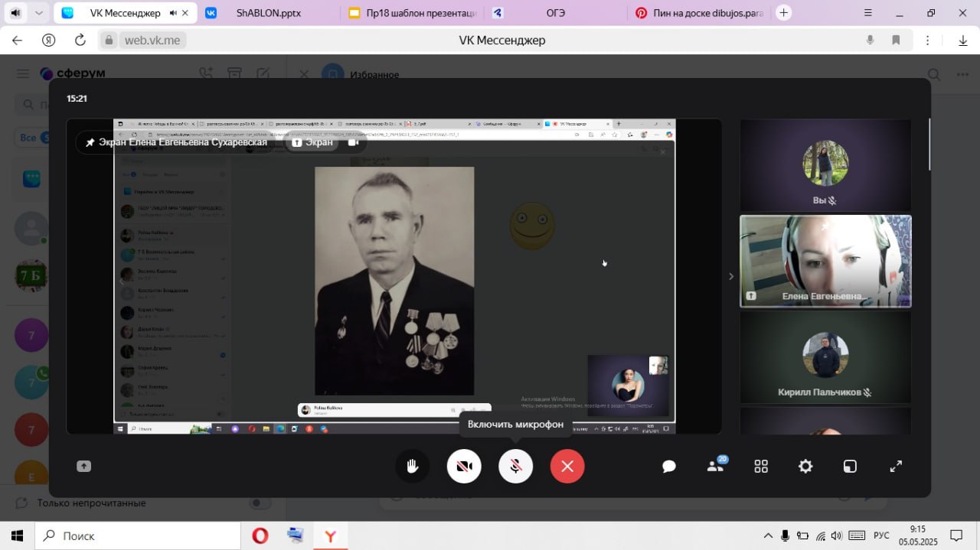Open the Windows Start menu
This screenshot has height=550, width=980.
(x=17, y=535)
